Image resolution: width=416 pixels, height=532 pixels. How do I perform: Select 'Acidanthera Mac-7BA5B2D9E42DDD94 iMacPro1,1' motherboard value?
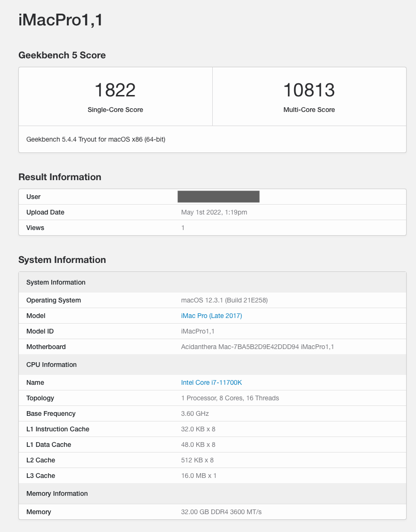257,347
